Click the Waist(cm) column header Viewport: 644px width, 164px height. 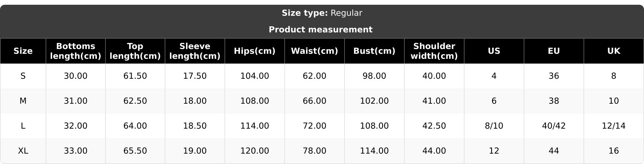(x=315, y=51)
